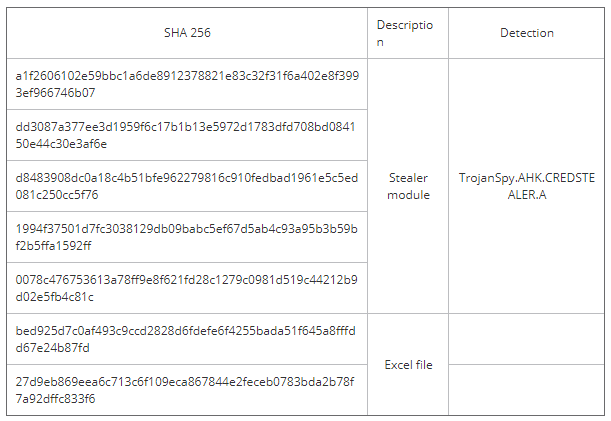Click the Description column header
Image resolution: width=611 pixels, height=421 pixels.
[x=405, y=33]
